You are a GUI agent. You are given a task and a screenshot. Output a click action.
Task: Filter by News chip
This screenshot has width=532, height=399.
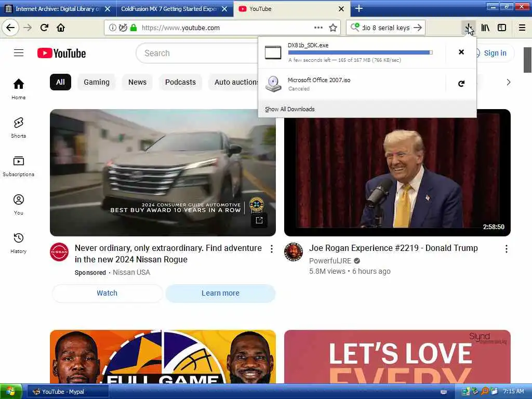tap(137, 82)
